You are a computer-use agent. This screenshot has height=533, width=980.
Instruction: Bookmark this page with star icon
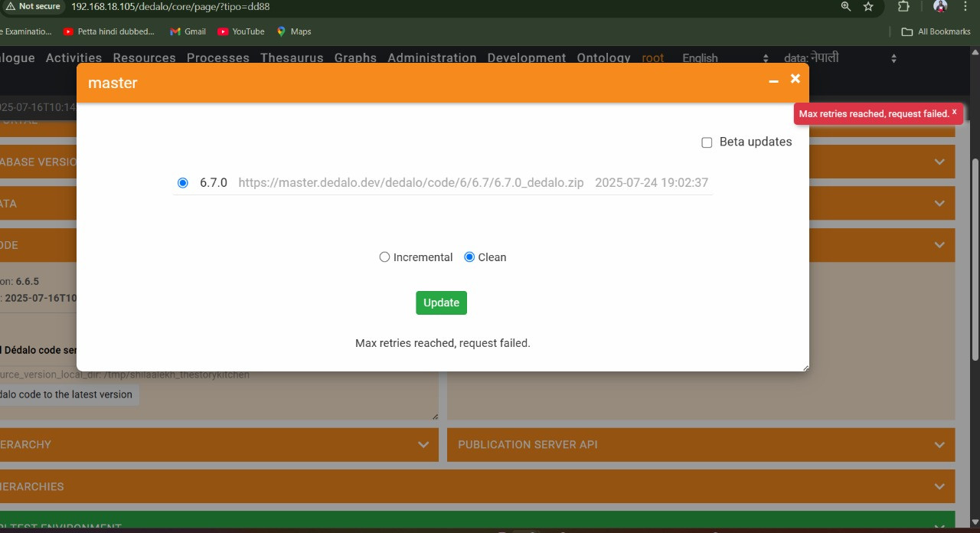coord(868,6)
